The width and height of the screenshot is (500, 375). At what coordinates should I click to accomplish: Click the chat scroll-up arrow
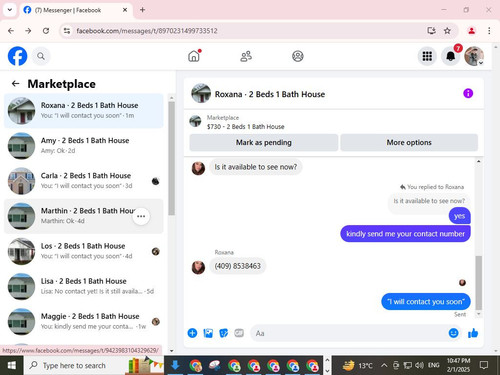point(478,161)
